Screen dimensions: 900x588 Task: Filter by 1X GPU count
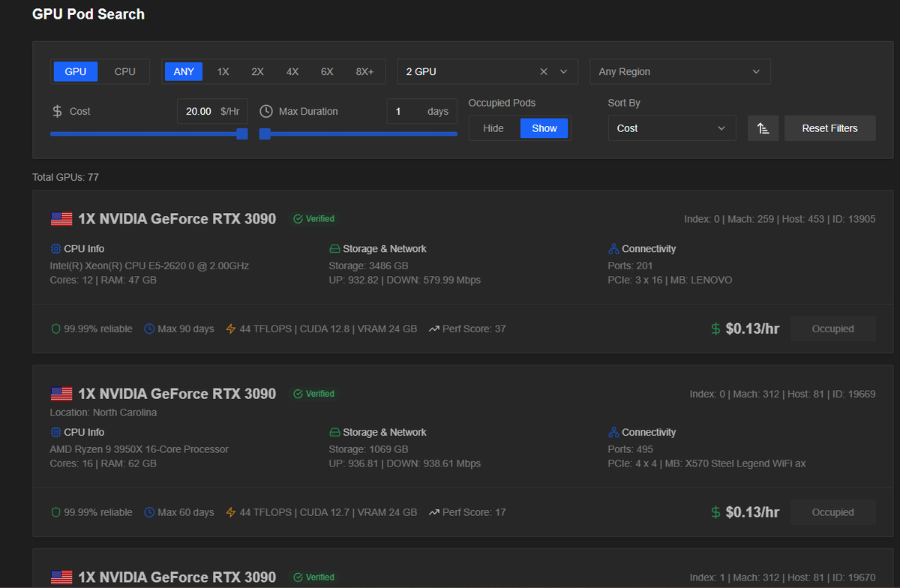tap(223, 71)
